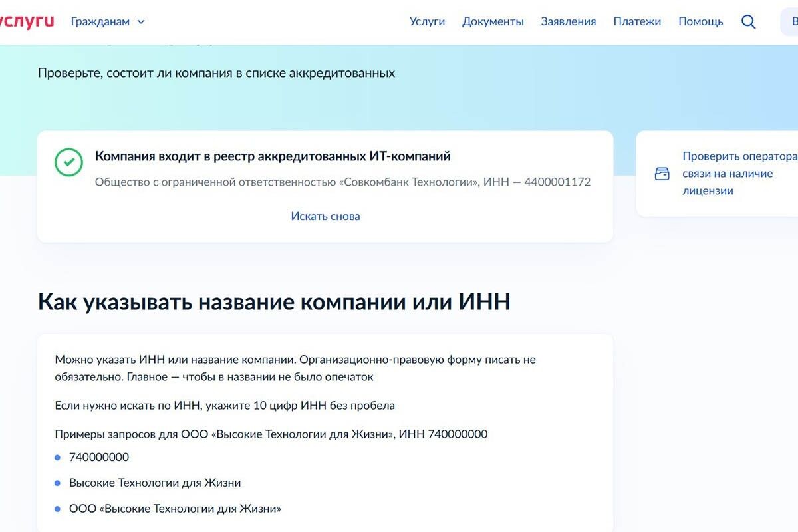The image size is (798, 532).
Task: Click the heading Как указывать название компании или ИНН
Action: point(274,301)
